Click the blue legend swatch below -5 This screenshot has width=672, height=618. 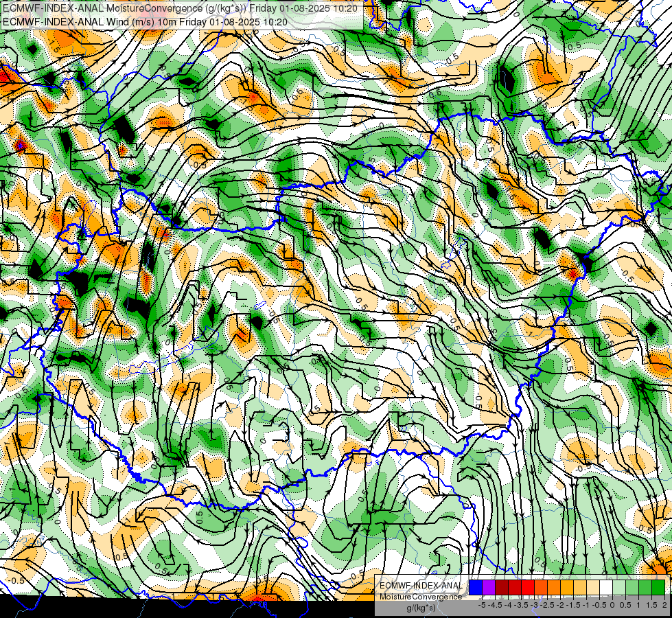pyautogui.click(x=476, y=587)
